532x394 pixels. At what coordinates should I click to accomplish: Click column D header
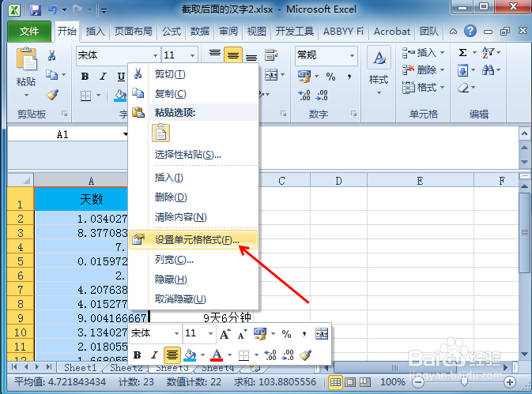pyautogui.click(x=338, y=181)
